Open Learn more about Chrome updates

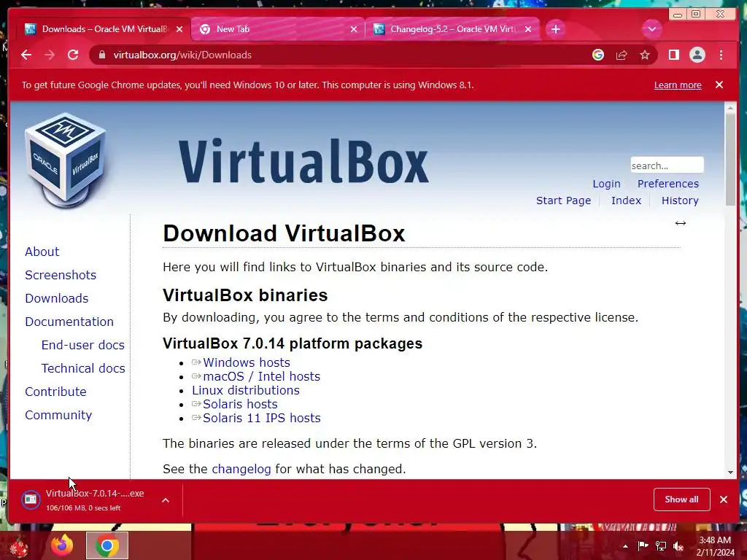point(678,85)
